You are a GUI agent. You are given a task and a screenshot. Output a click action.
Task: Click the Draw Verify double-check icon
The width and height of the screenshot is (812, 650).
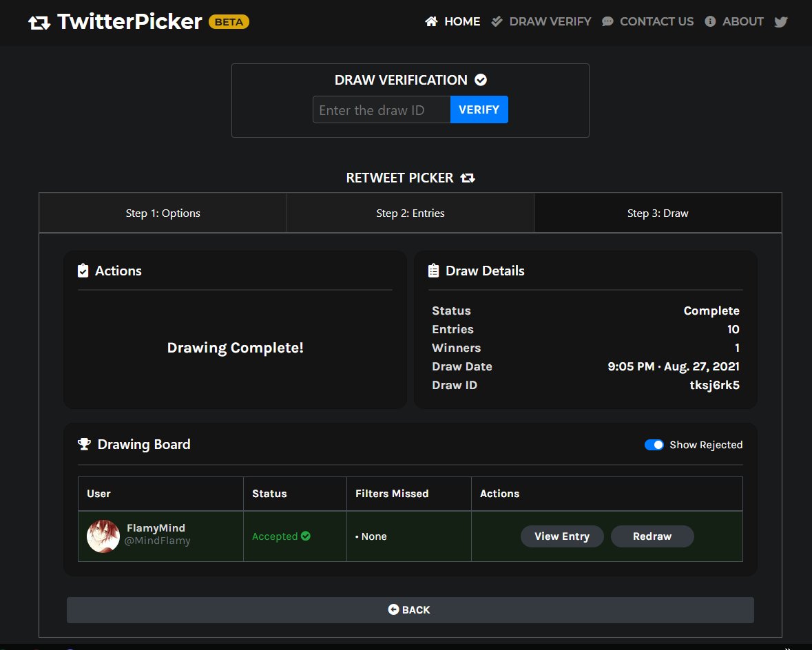point(497,21)
